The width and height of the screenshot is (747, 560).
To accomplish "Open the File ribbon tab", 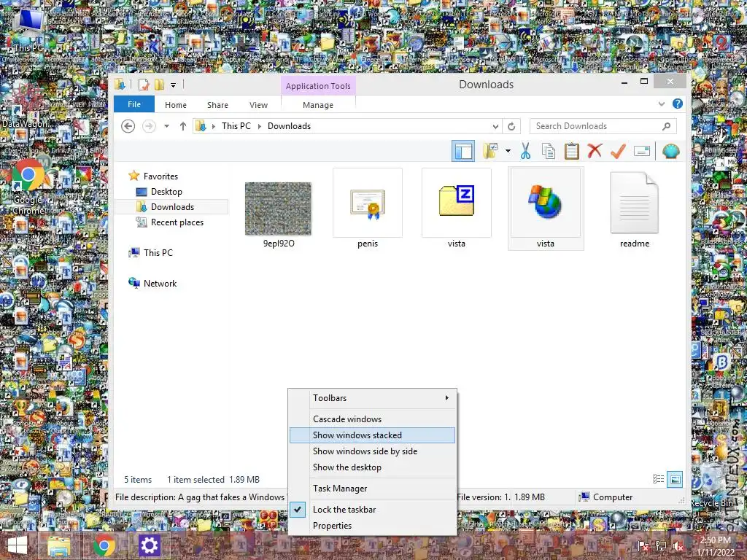I will 134,104.
